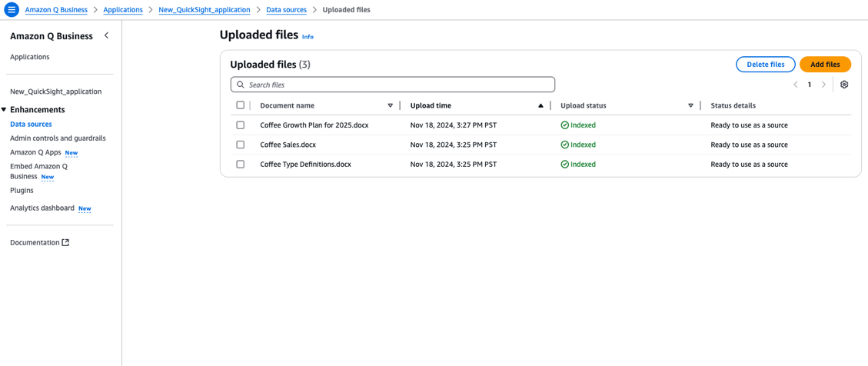
Task: Go to next page arrow
Action: pos(823,85)
